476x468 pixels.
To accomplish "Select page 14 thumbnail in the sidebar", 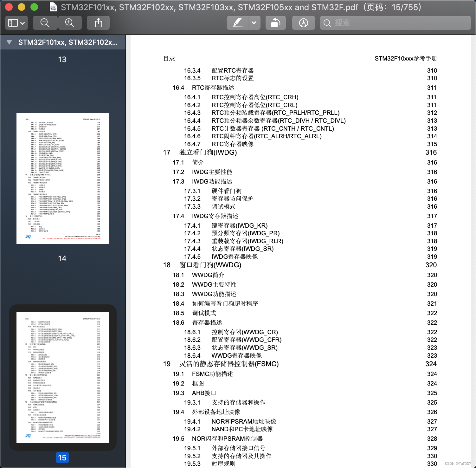I will (x=62, y=178).
